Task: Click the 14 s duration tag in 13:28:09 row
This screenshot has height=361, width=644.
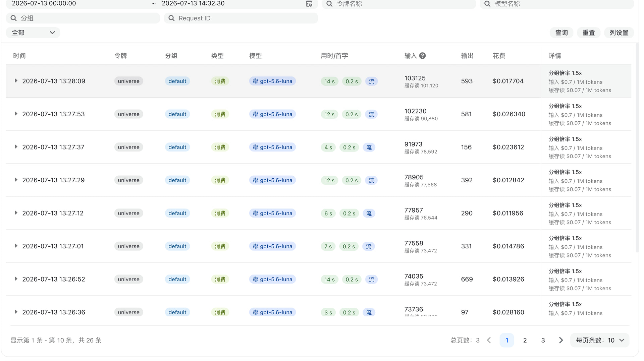Action: [x=329, y=81]
